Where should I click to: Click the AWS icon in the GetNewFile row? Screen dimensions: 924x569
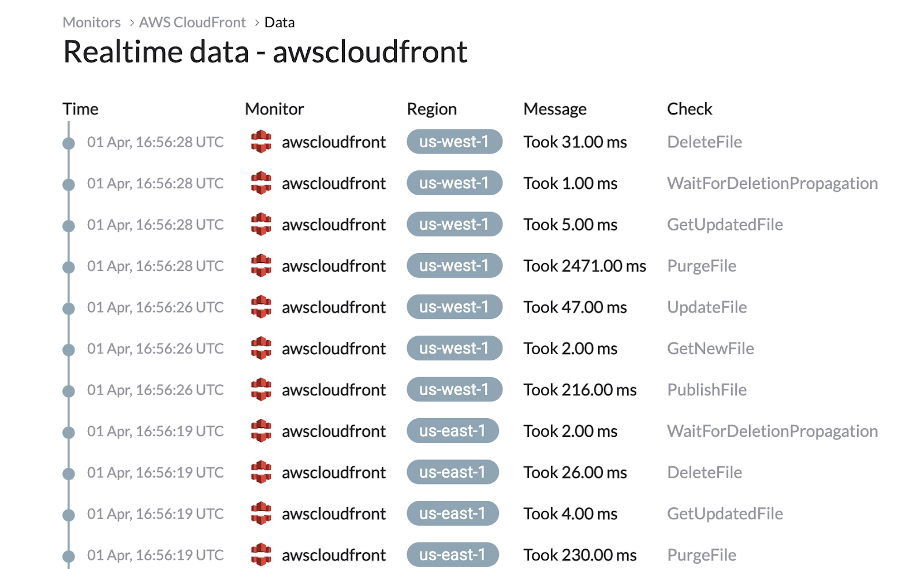tap(261, 348)
